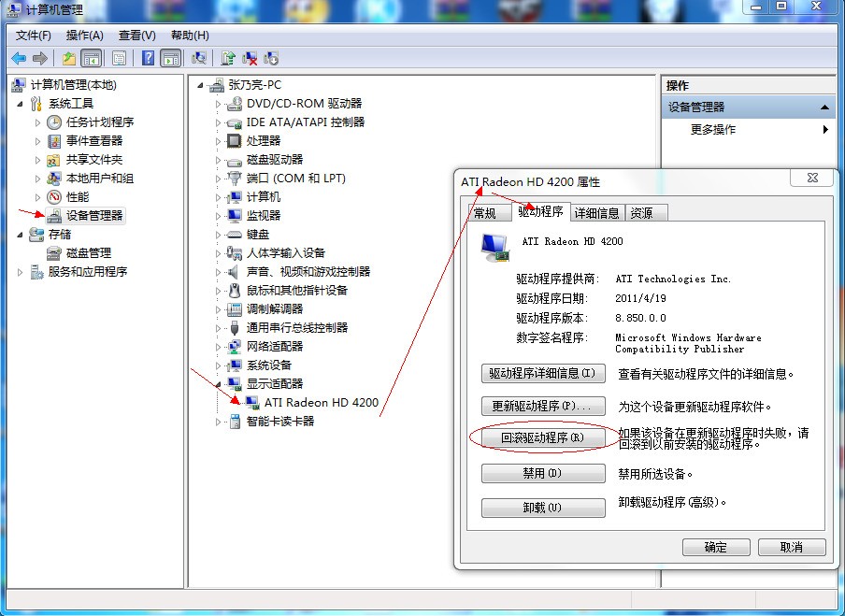This screenshot has height=616, width=845.
Task: Expand the IDE ATA/ATAPI 控制器 node
Action: [x=218, y=122]
